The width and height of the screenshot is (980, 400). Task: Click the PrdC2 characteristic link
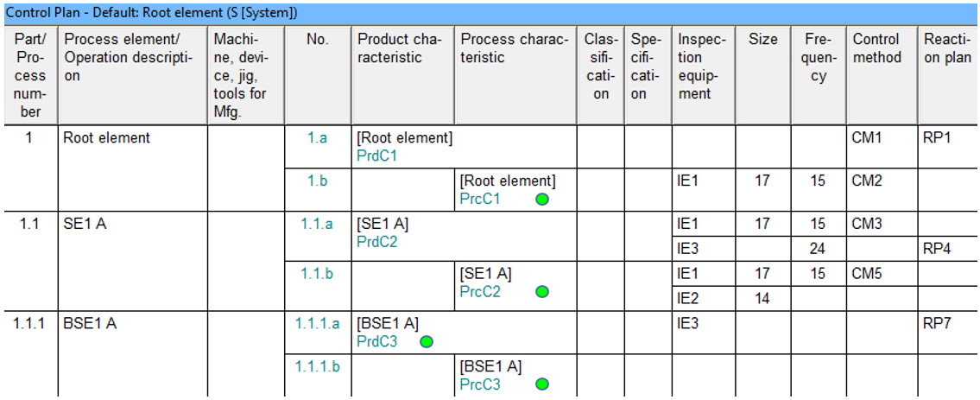click(376, 241)
